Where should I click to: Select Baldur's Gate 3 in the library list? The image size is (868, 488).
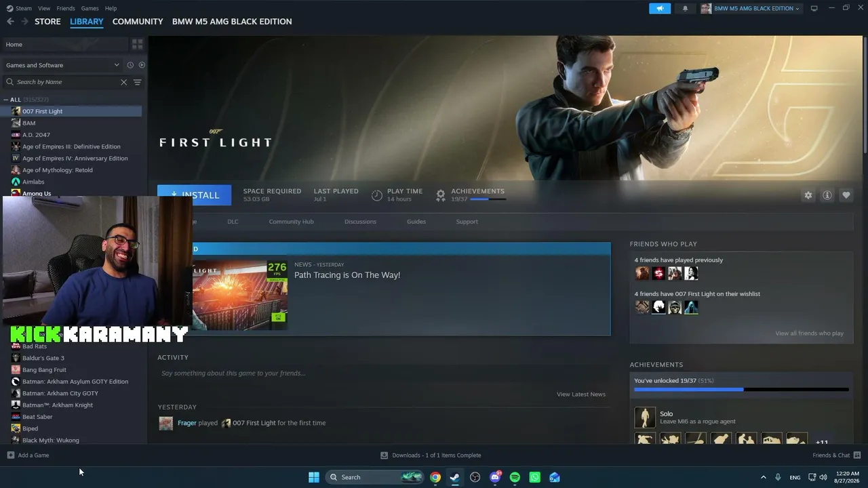point(43,358)
